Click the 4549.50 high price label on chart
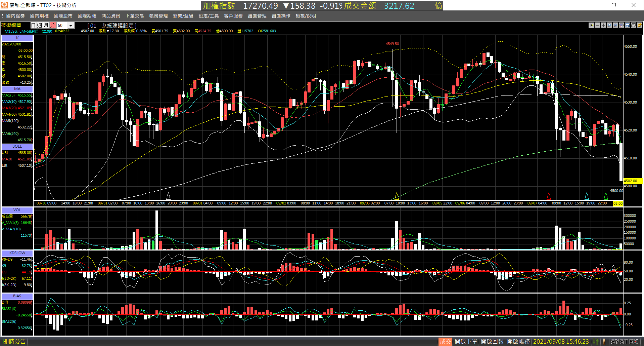644x346 pixels. coord(392,44)
